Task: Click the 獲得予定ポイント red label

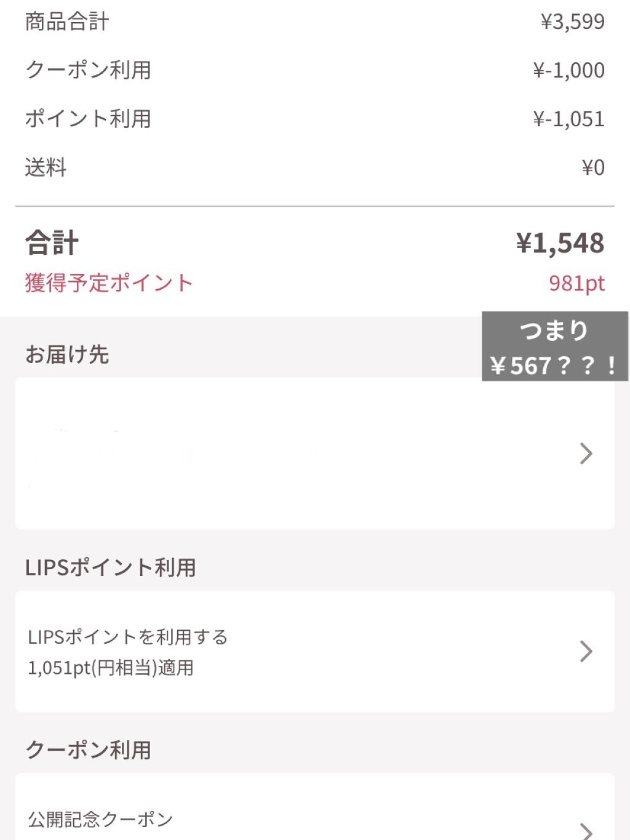Action: (x=109, y=283)
